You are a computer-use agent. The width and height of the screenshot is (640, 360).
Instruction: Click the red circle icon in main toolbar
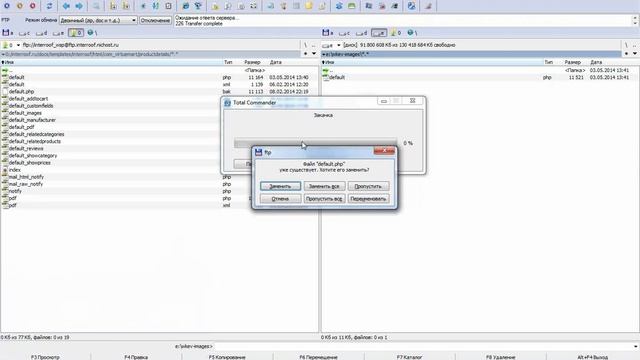click(33, 6)
